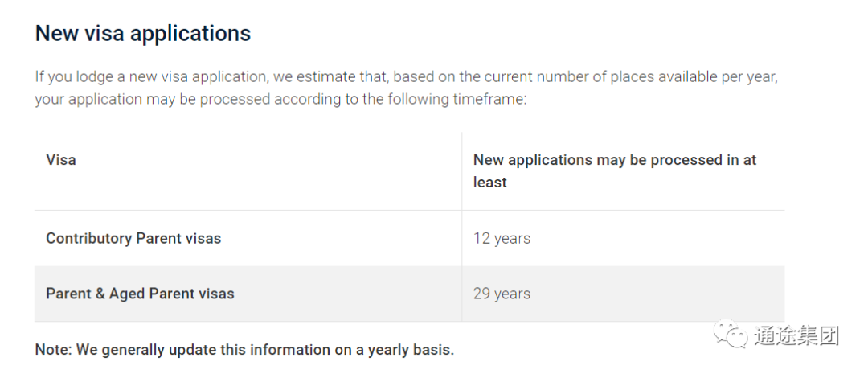The height and width of the screenshot is (374, 868).
Task: Click the introductory paragraph about lodging applications
Action: pyautogui.click(x=407, y=88)
